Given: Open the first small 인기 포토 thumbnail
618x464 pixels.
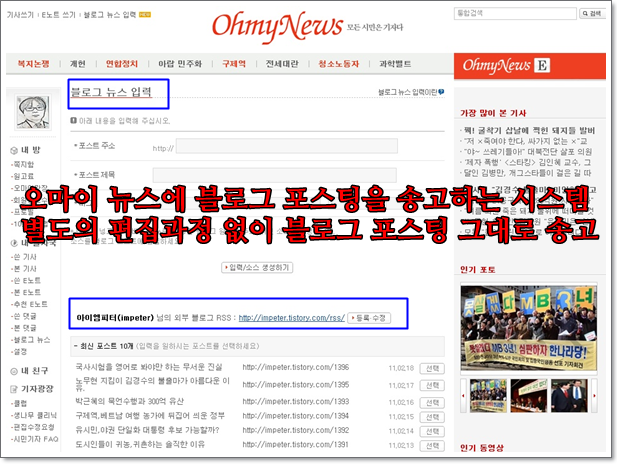Looking at the screenshot, I should [488, 396].
